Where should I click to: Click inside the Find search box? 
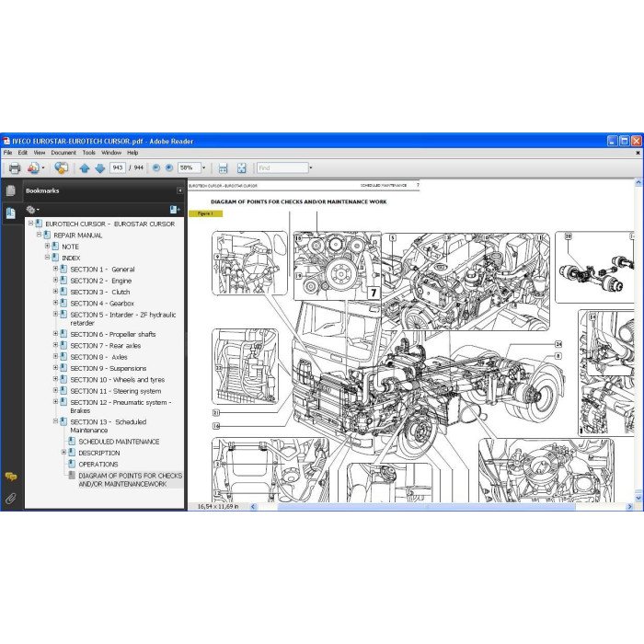point(282,167)
